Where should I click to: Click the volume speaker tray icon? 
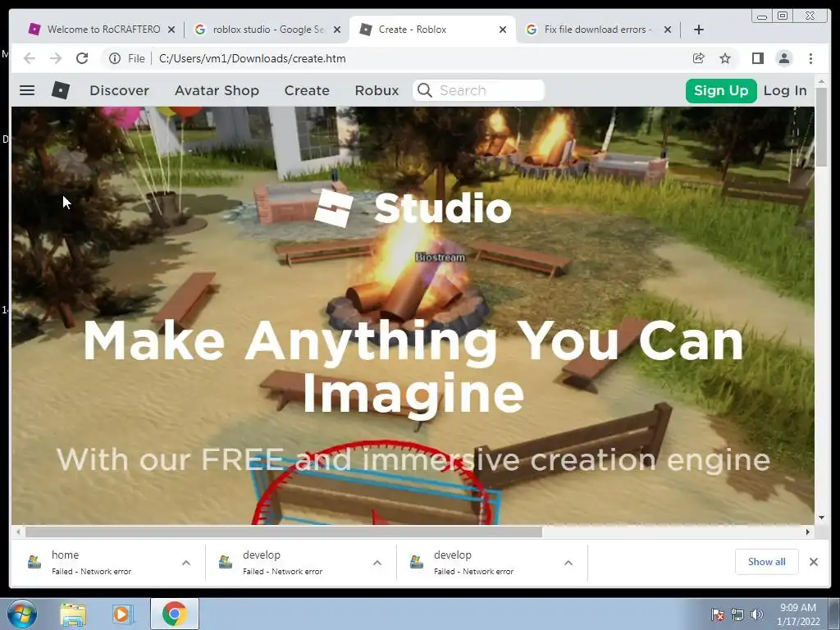757,614
